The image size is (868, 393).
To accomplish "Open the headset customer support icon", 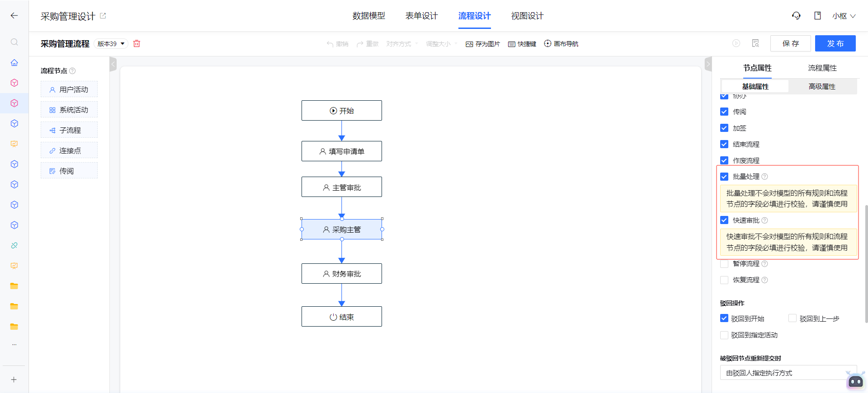I will tap(796, 16).
